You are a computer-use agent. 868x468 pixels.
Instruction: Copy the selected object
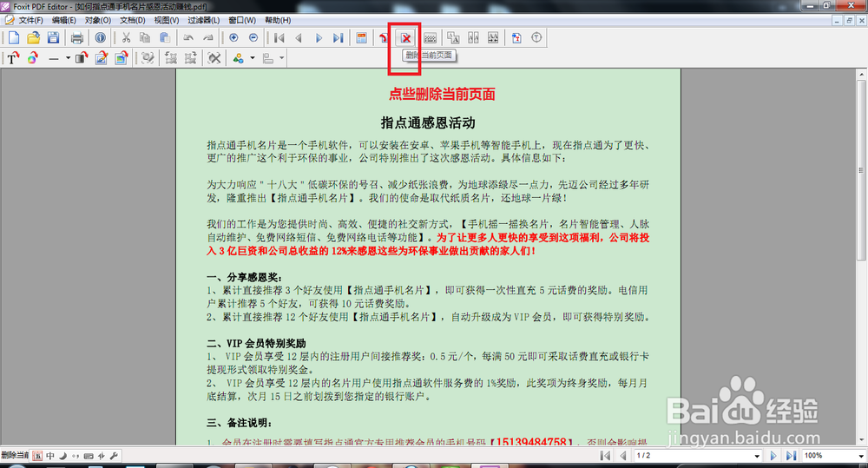145,37
